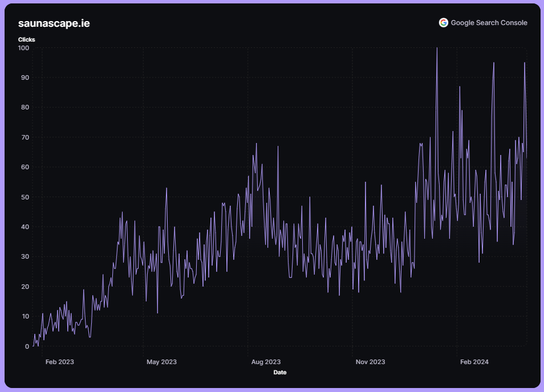Select the Aug 2023 date label
The height and width of the screenshot is (392, 544).
point(266,362)
